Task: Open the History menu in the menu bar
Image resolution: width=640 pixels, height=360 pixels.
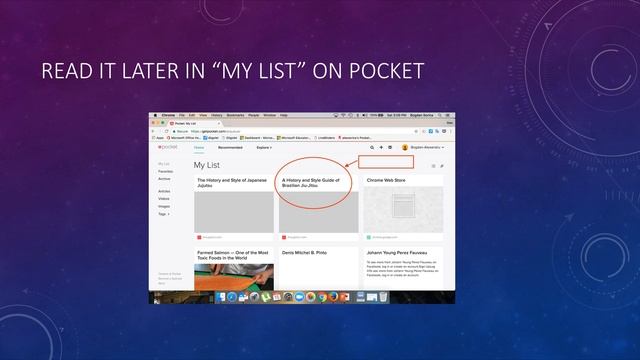Action: [x=216, y=116]
